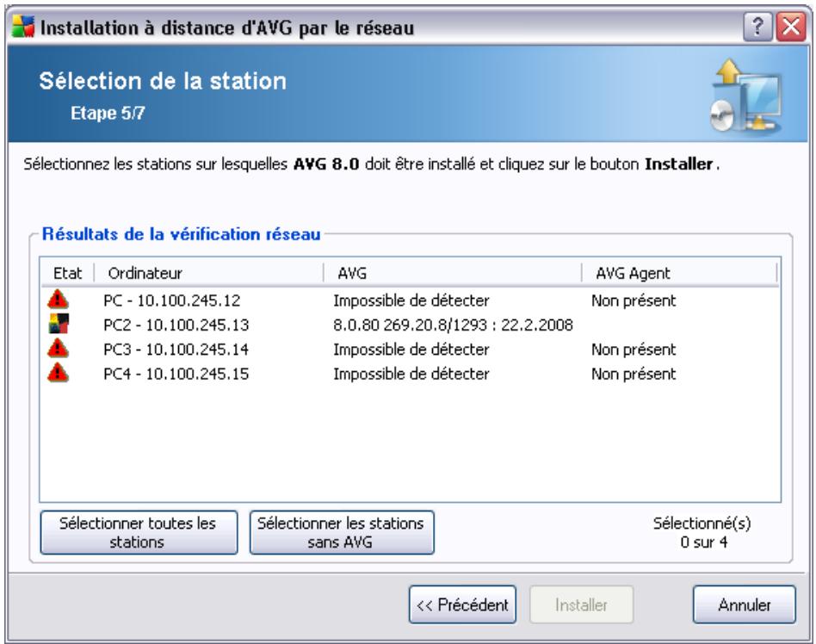Sort the list by the Ordinateur column

[208, 273]
